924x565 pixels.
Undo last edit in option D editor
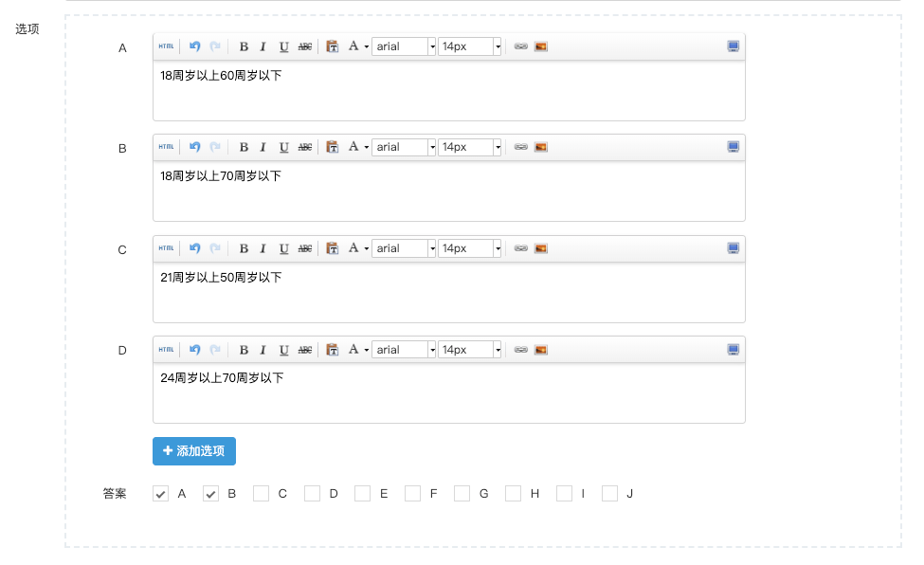point(194,351)
